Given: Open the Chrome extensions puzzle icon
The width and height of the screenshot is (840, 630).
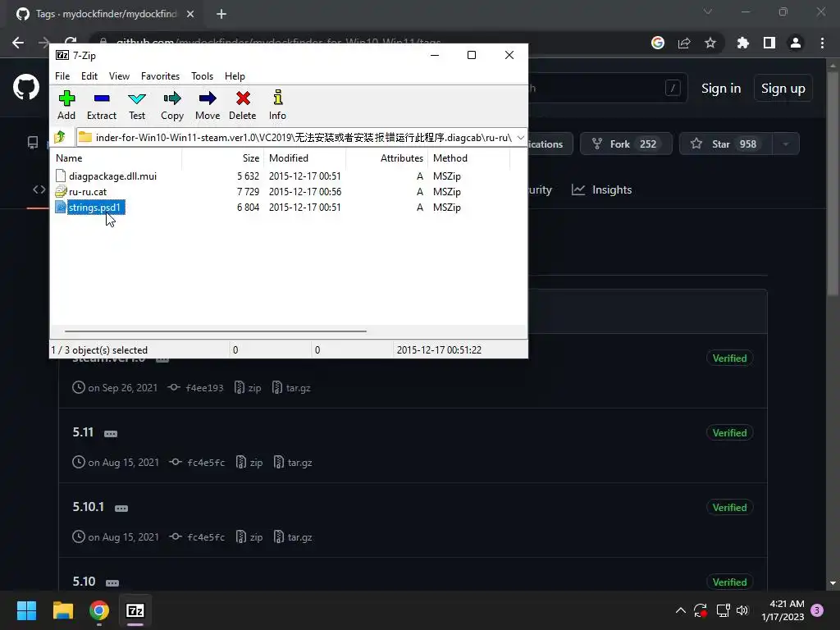Looking at the screenshot, I should [743, 43].
